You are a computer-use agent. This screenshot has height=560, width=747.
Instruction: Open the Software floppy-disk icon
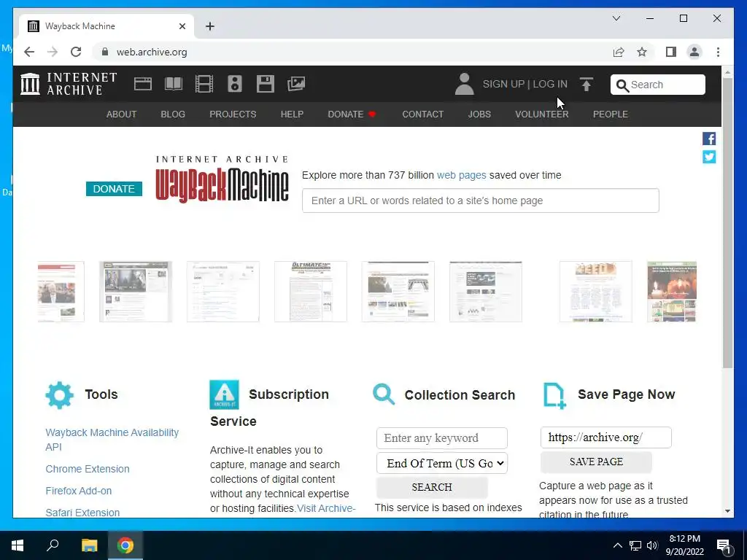[266, 84]
